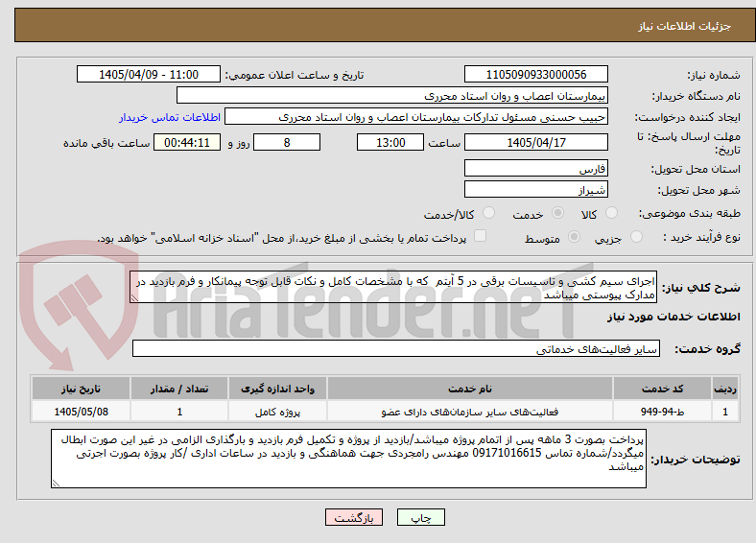Screen dimensions: 756x543
Task: Click the time field showing 13:00
Action: (x=390, y=142)
